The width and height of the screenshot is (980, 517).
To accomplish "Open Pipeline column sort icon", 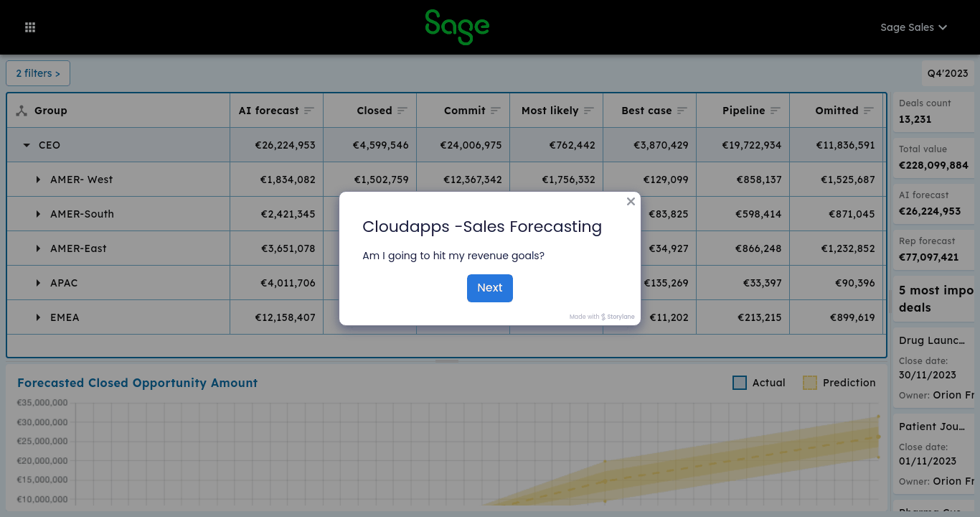I will pos(776,111).
